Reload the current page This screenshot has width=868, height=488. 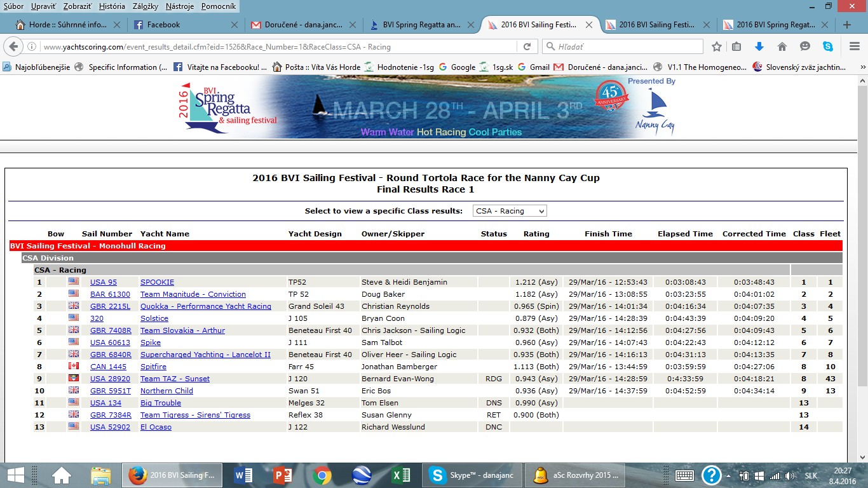(527, 46)
